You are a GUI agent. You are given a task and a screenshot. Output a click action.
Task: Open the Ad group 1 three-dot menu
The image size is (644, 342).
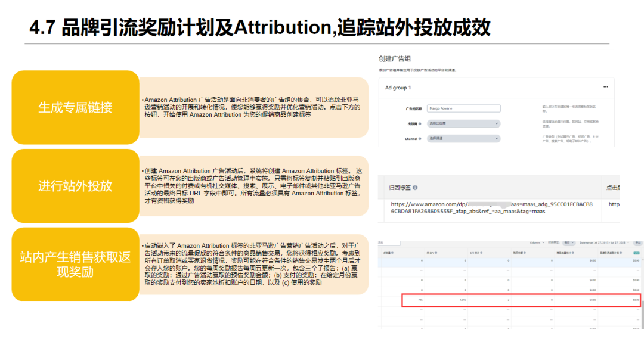605,87
